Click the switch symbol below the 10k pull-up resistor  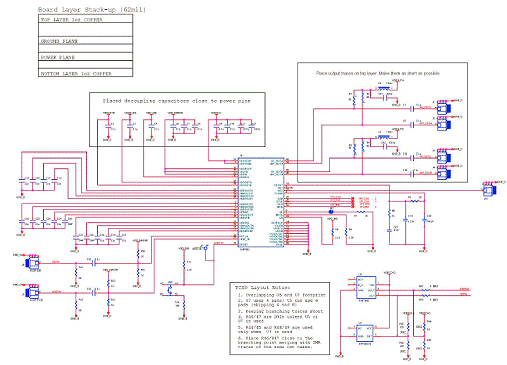click(170, 289)
